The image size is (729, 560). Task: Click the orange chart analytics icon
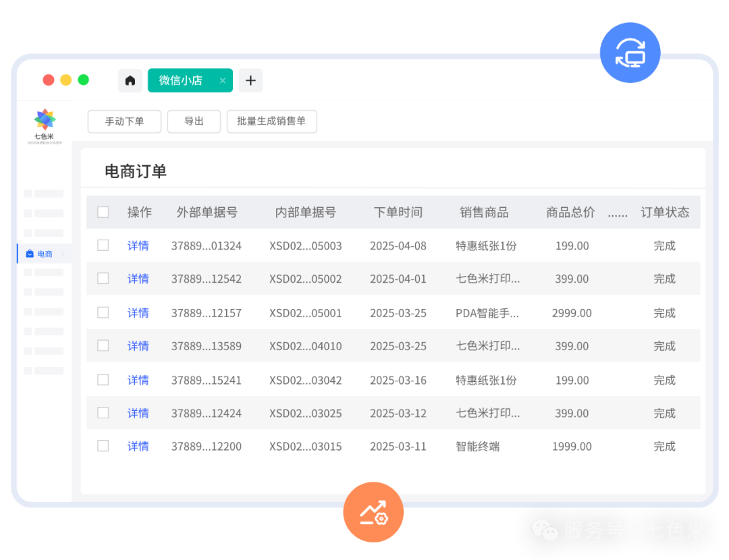tap(373, 513)
